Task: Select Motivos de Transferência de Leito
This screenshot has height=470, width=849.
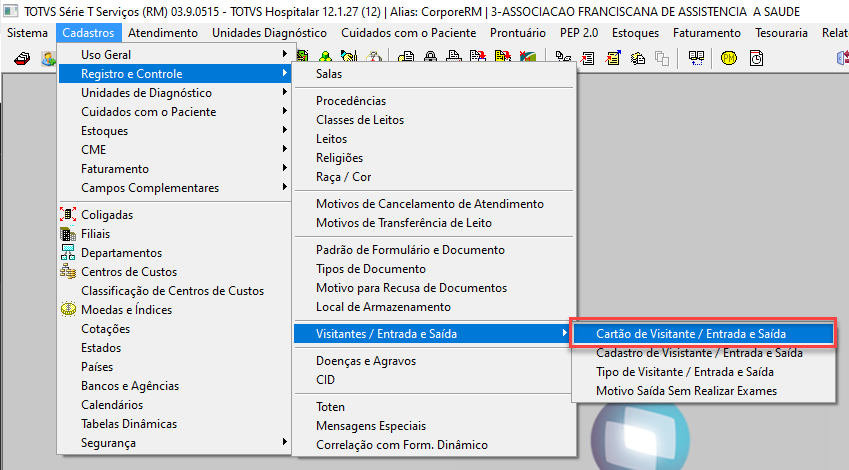Action: coord(434,223)
